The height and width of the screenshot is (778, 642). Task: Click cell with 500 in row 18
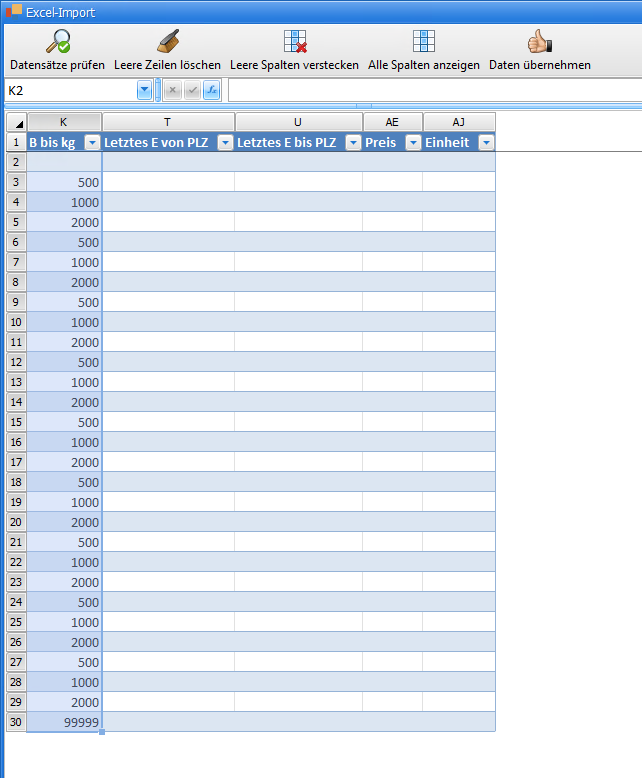(x=64, y=482)
